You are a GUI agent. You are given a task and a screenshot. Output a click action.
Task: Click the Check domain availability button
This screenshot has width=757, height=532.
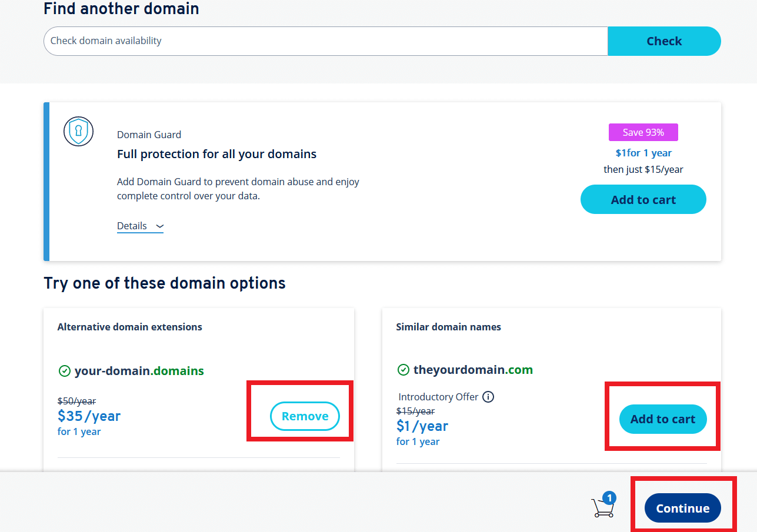(x=664, y=41)
